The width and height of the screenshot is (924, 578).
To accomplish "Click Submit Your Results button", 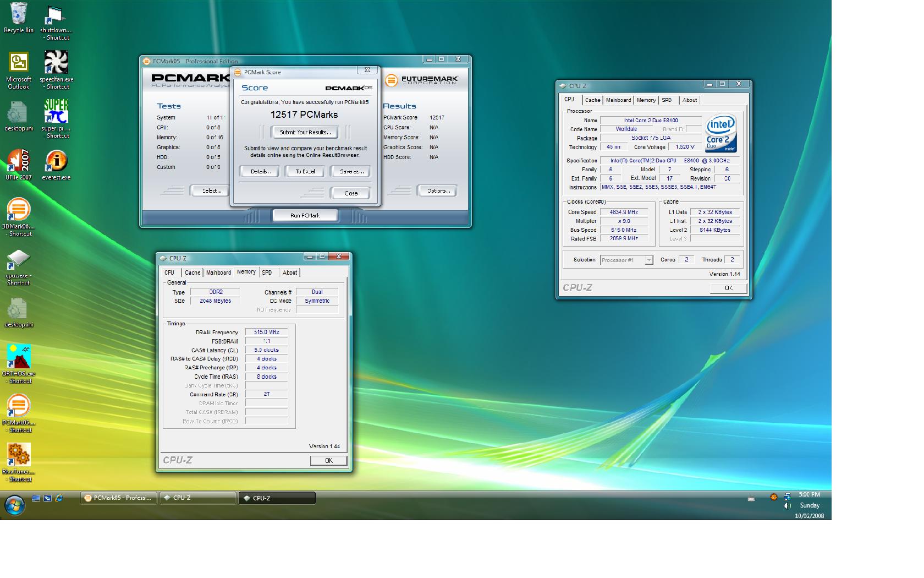I will pos(305,132).
